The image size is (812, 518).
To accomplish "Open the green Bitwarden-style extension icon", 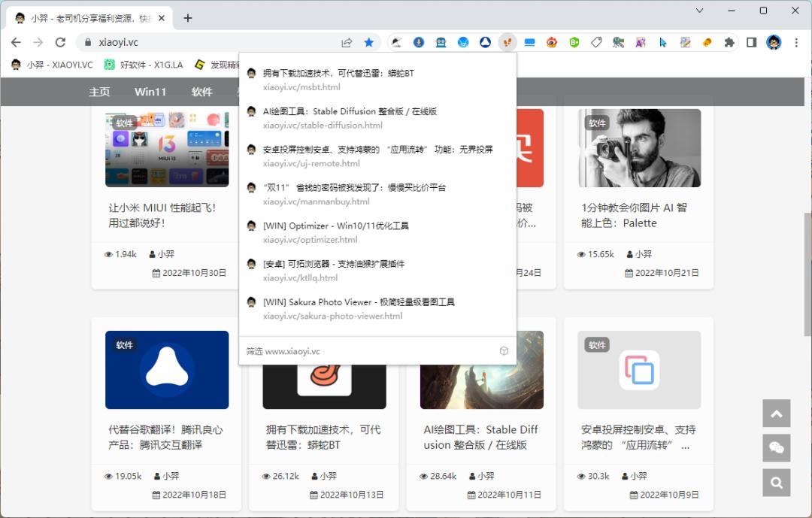I will (x=574, y=42).
